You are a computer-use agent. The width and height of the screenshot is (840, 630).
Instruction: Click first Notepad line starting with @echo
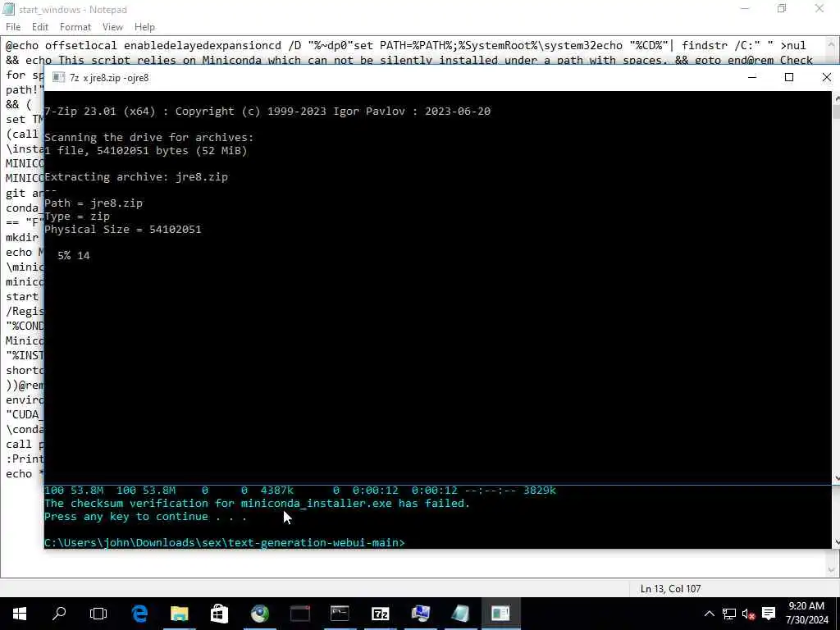(405, 46)
